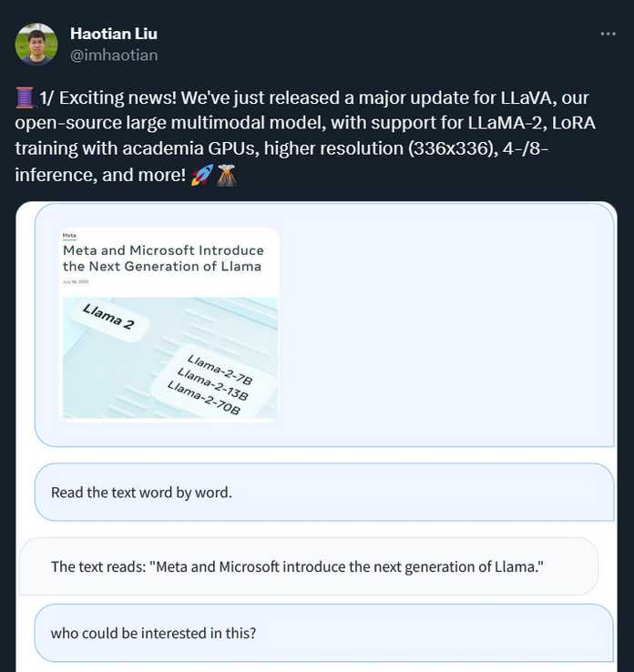Select 'Read the text word by word' bubble

point(324,492)
